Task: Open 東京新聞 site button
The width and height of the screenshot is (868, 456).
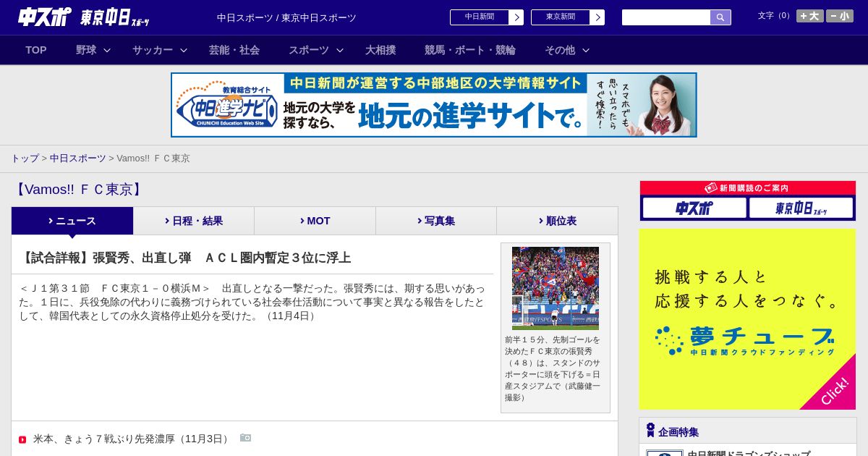Action: [x=567, y=17]
